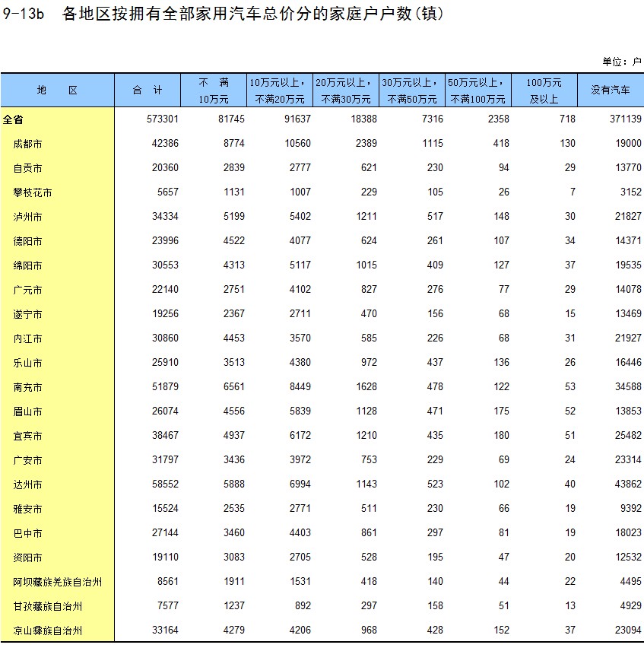The image size is (644, 667).
Task: Click the 凉山彝族自治州 no-car value 23094
Action: (628, 630)
